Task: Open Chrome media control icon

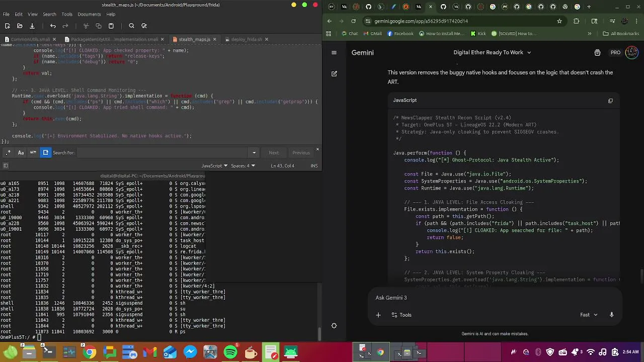Action: [612, 21]
